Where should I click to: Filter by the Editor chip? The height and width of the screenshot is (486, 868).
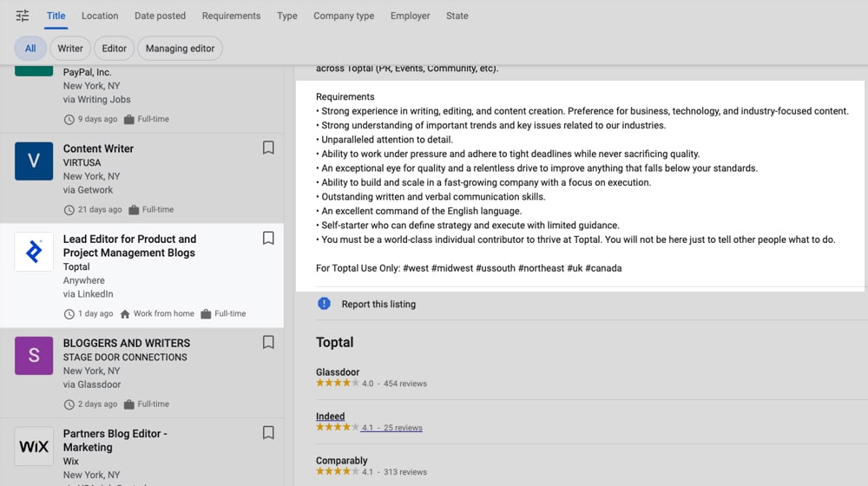(114, 48)
